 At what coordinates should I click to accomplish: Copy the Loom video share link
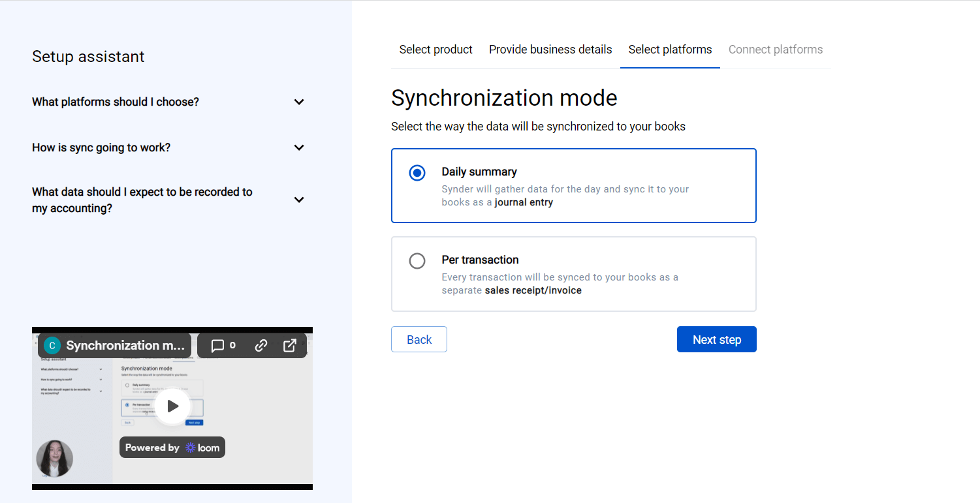(x=261, y=345)
